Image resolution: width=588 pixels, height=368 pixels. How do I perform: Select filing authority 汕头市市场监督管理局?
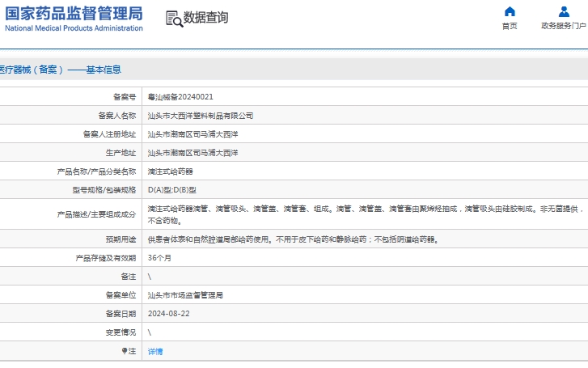[x=185, y=295]
